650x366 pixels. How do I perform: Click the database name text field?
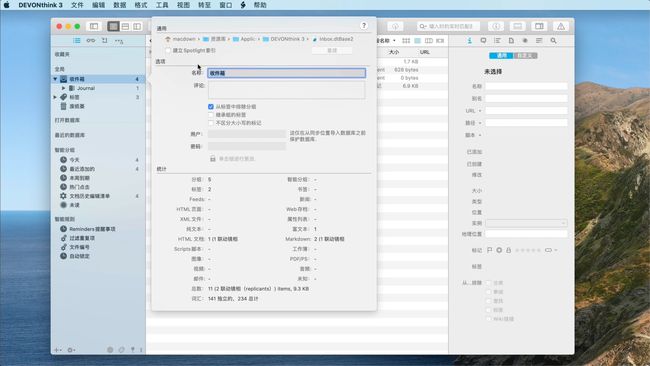tap(286, 73)
